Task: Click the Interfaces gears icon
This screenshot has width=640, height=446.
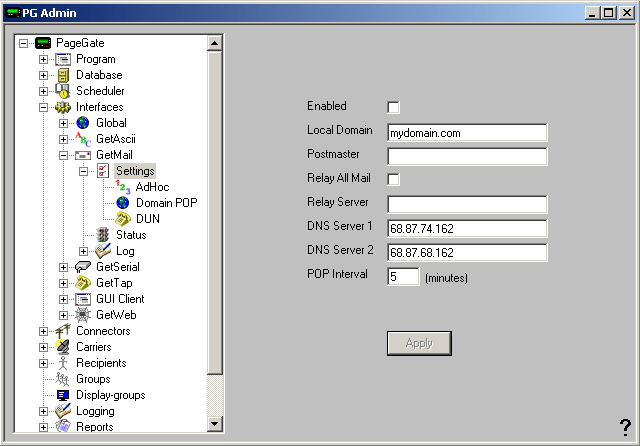Action: [63, 107]
